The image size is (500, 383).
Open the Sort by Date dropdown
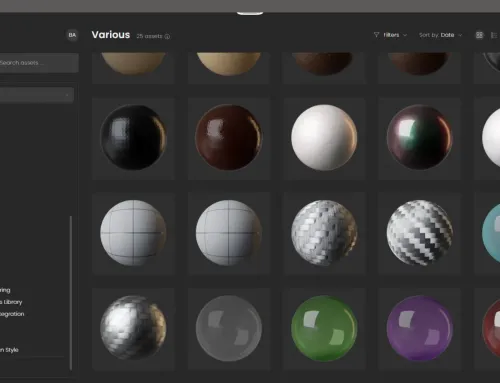point(441,35)
